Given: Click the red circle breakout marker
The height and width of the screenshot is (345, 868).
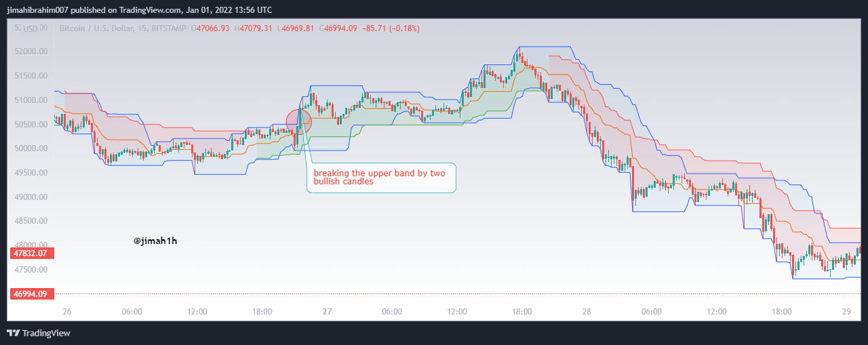Looking at the screenshot, I should [x=299, y=121].
